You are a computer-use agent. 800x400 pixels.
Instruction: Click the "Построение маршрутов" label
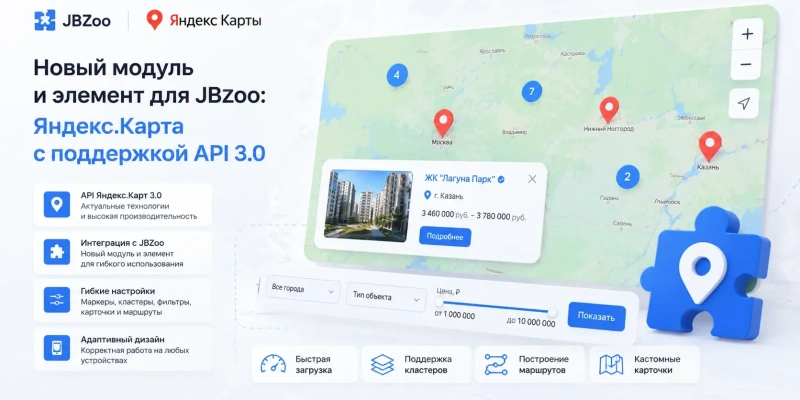543,364
